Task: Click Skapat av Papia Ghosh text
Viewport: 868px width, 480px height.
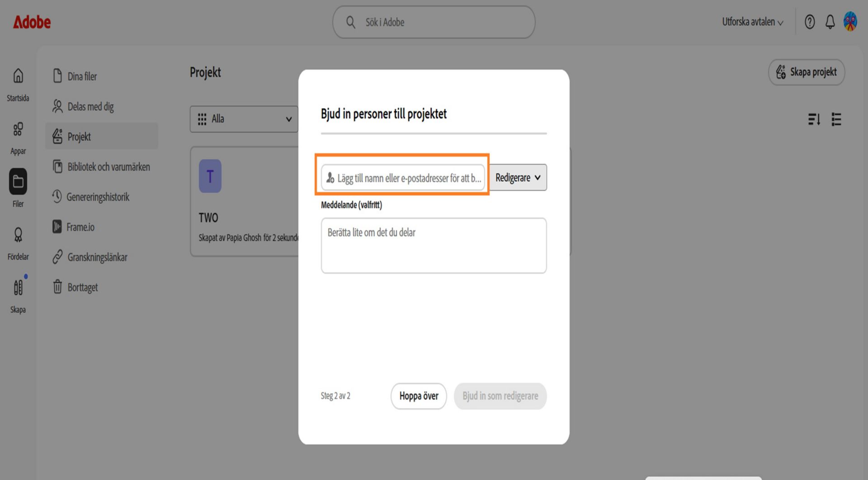Action: 248,238
